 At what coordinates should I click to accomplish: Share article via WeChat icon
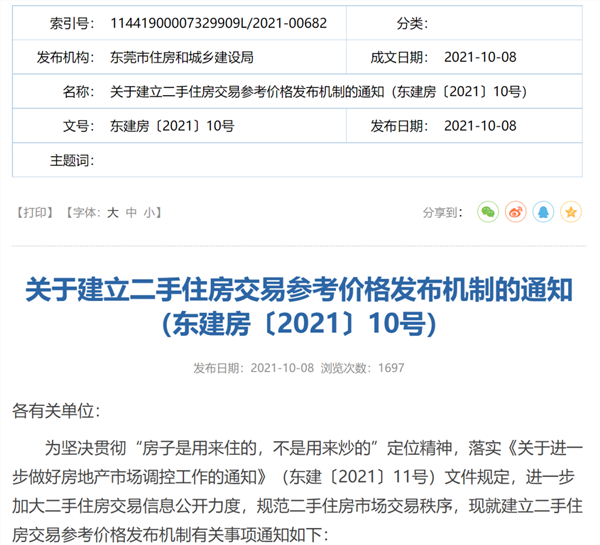(487, 212)
